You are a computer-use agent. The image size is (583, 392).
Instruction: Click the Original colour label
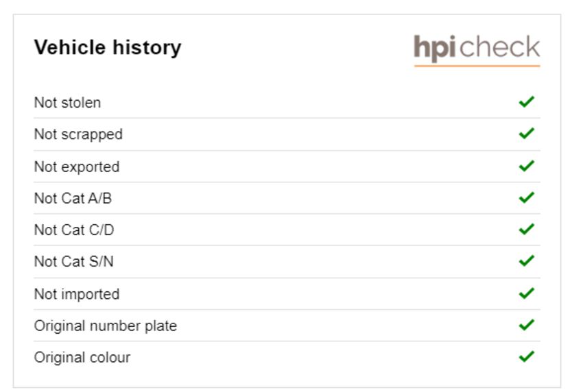[x=82, y=358]
